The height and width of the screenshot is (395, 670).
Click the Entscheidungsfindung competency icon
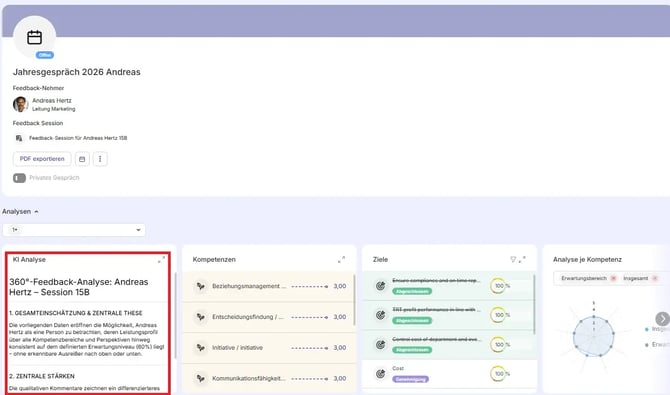[x=200, y=317]
